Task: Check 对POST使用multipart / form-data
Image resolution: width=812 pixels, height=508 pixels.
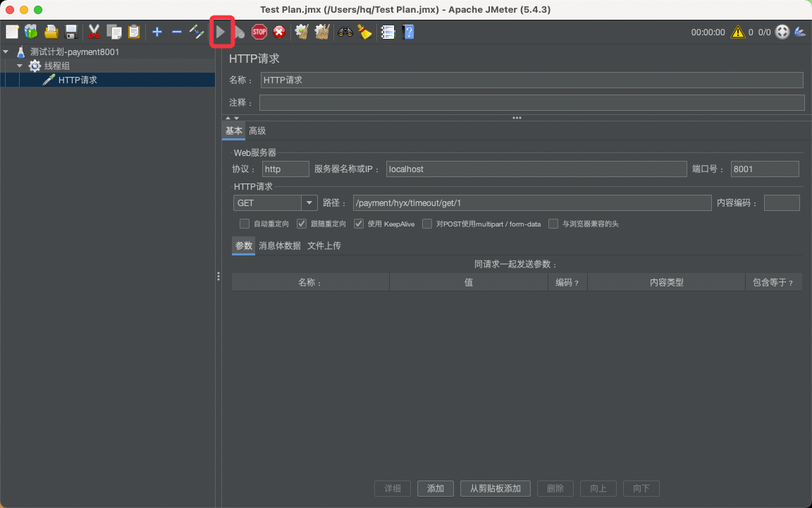Action: click(x=426, y=224)
